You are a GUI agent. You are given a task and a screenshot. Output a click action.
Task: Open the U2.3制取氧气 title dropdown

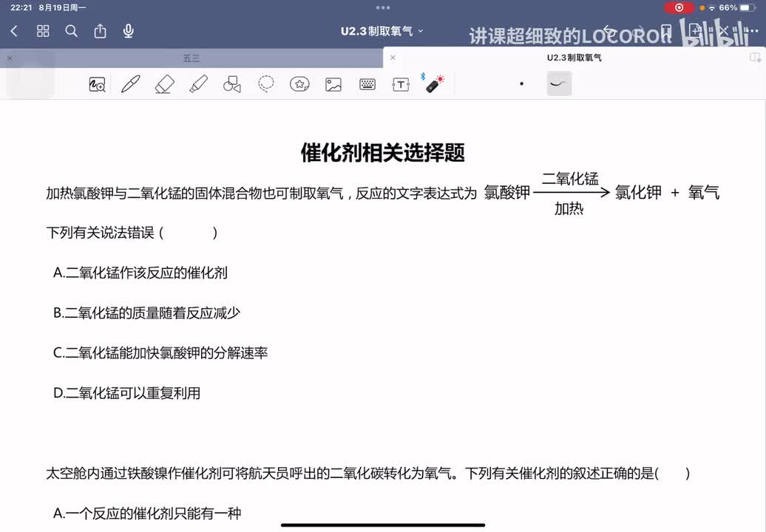click(382, 31)
